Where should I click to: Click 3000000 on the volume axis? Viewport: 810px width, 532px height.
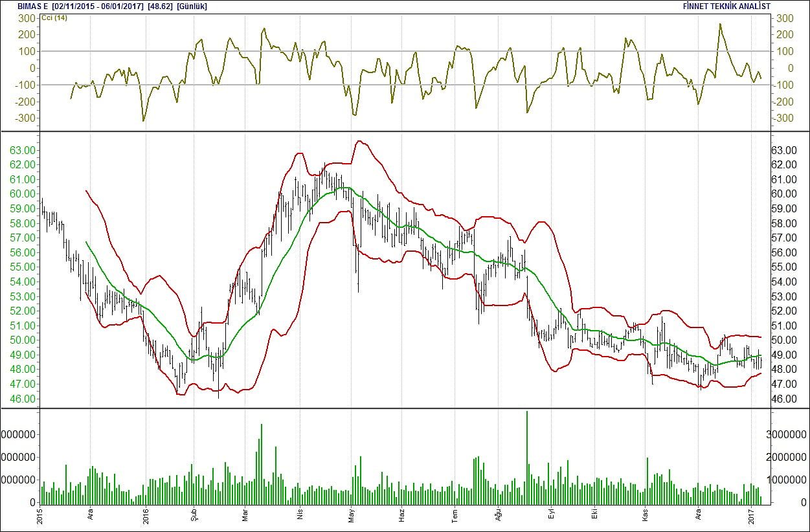[787, 434]
